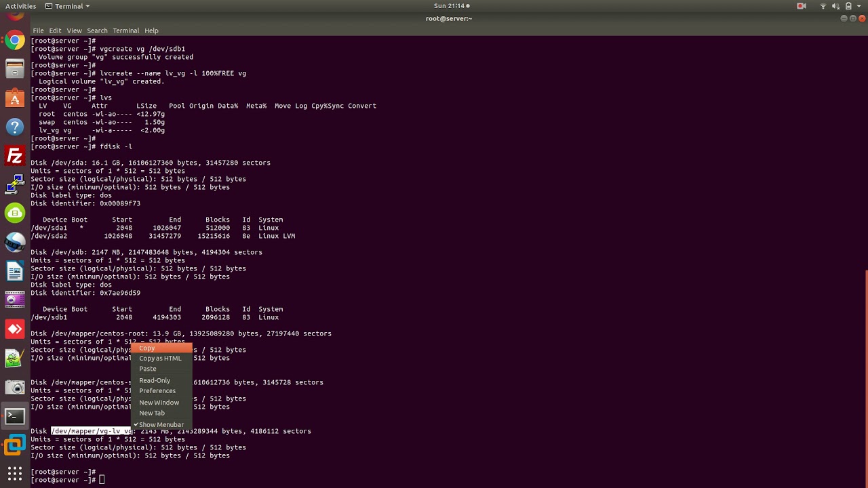Launch LibreOffice Writer from the dock
This screenshot has width=868, height=488.
point(14,271)
